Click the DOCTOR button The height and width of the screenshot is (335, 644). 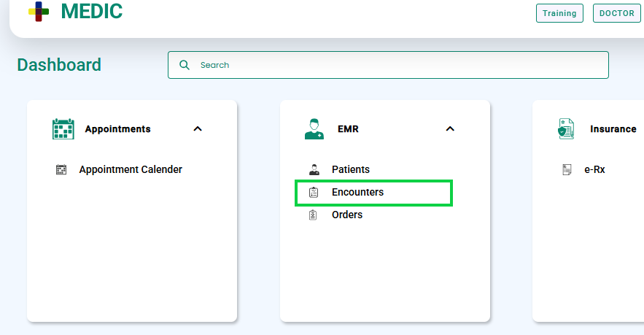616,13
